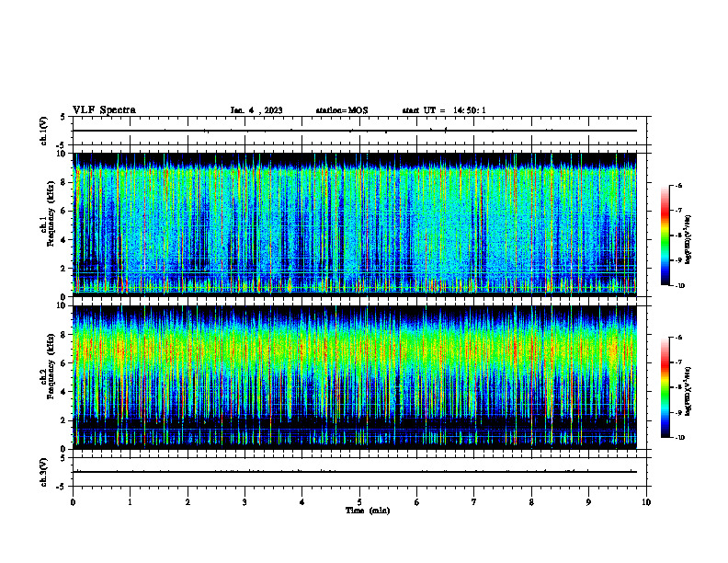The width and height of the screenshot is (728, 563).
Task: Click tick label "4" on the Time axis
Action: click(302, 502)
